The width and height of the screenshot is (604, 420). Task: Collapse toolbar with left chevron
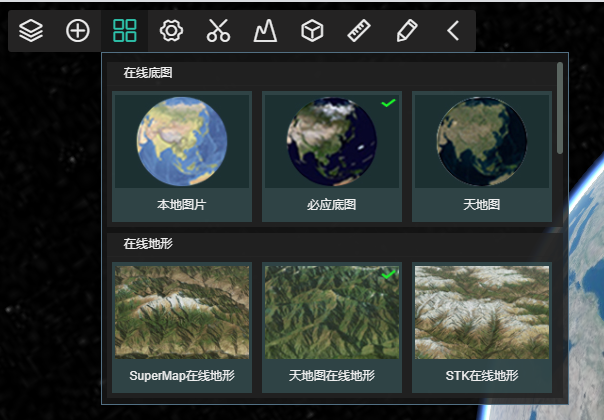(453, 30)
